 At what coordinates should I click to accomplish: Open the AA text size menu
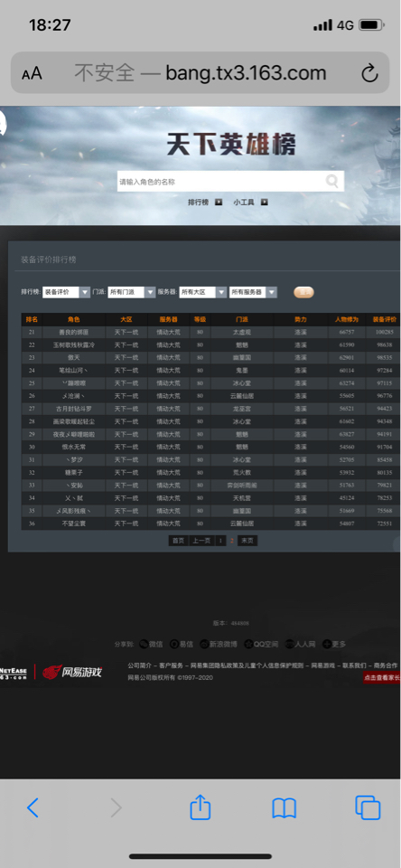[x=32, y=73]
